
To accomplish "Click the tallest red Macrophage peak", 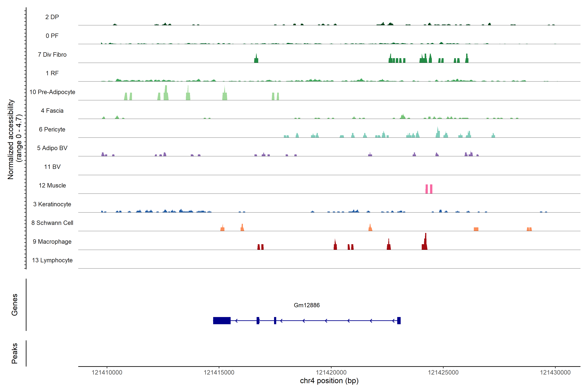I will click(425, 243).
